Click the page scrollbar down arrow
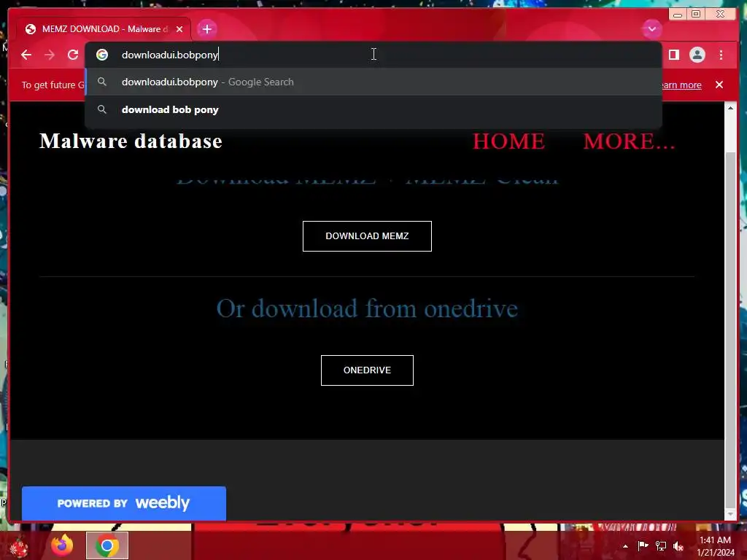This screenshot has height=560, width=747. point(730,514)
